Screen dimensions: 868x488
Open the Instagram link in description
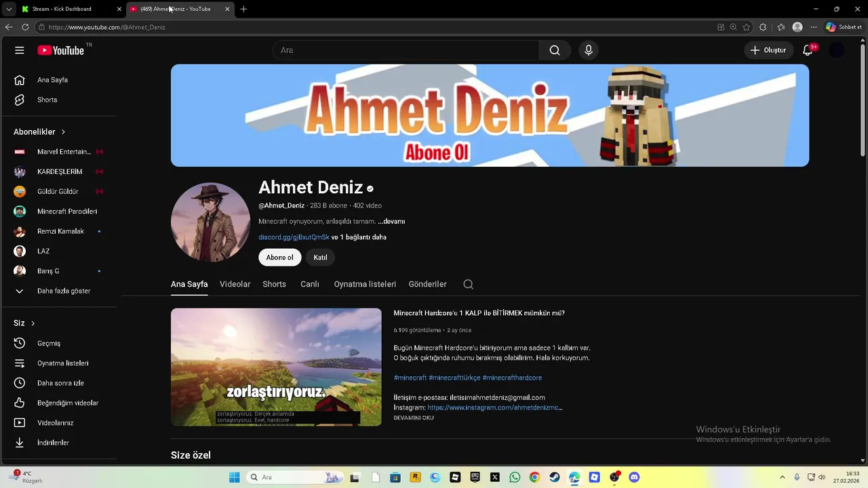[x=494, y=407]
